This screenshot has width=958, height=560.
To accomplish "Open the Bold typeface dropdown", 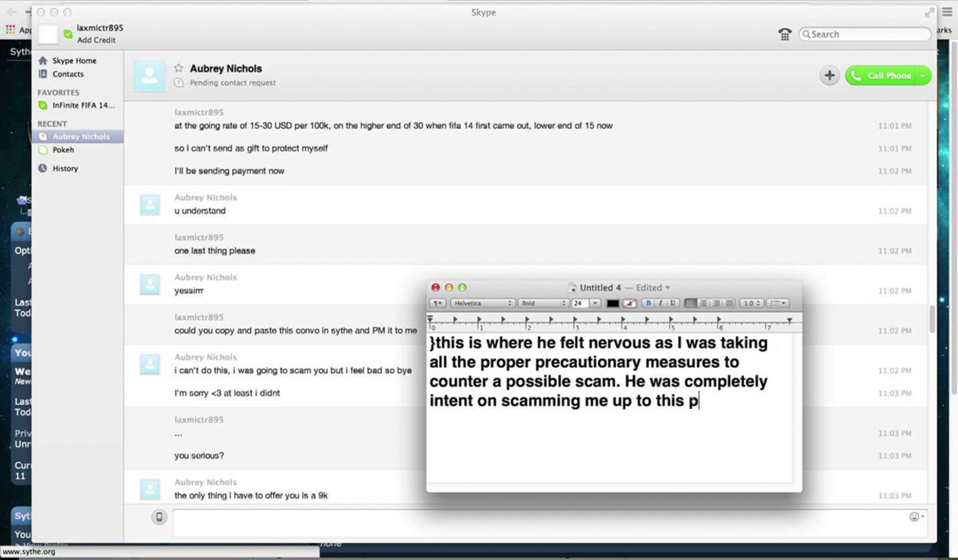I will coord(544,303).
